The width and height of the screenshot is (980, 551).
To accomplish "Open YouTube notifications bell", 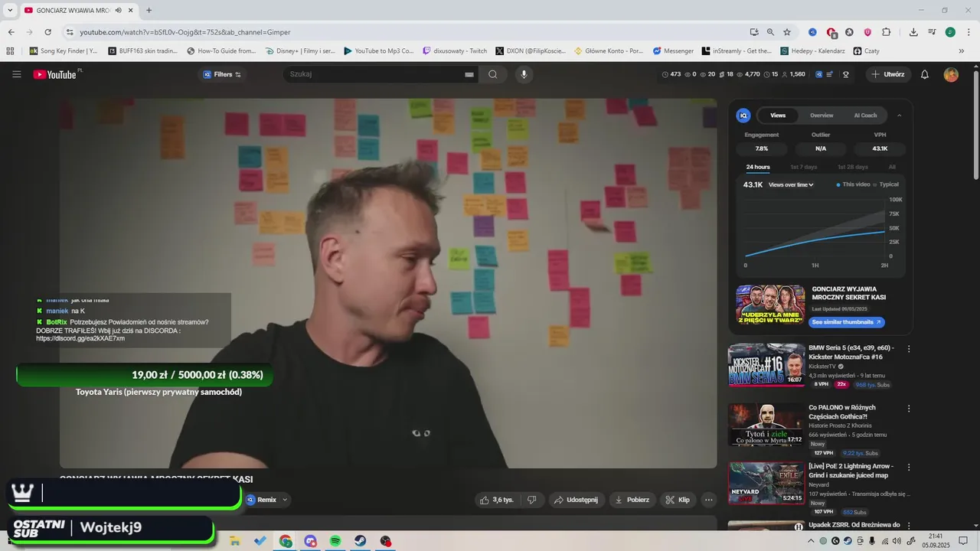I will (925, 74).
